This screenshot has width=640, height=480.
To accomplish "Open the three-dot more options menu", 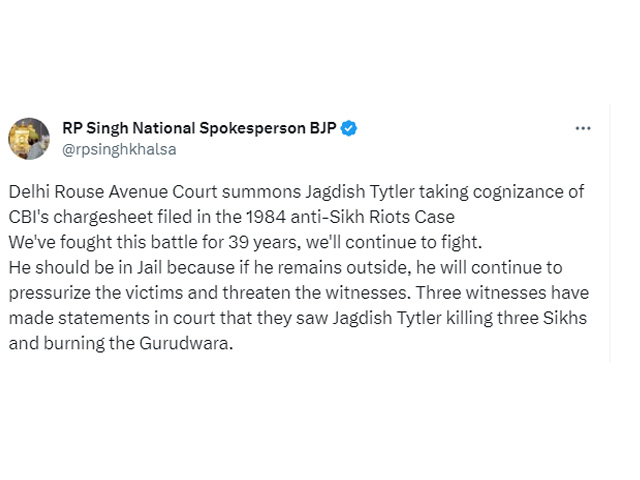I will tap(583, 129).
